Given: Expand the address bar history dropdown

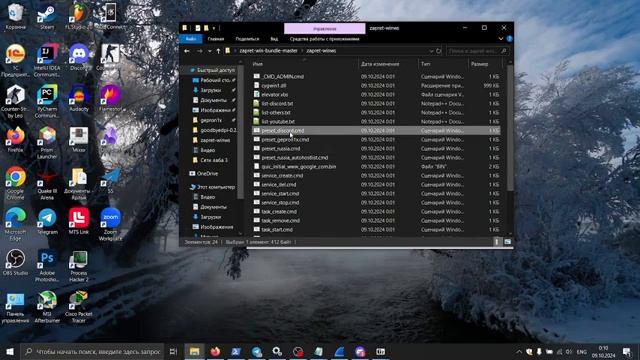Looking at the screenshot, I should (x=431, y=51).
